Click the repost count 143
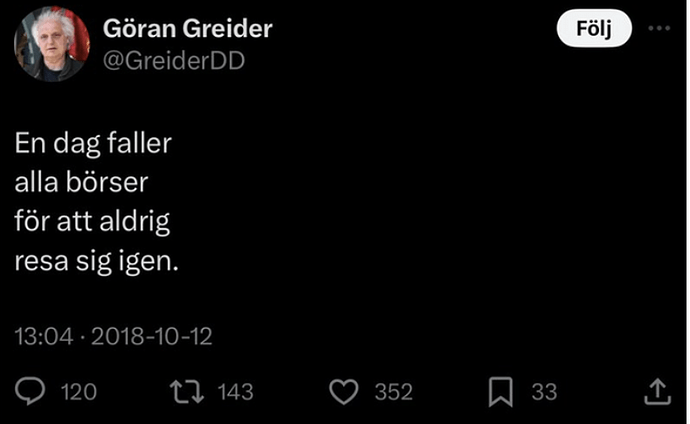Viewport: 690px width, 424px height. click(x=235, y=392)
